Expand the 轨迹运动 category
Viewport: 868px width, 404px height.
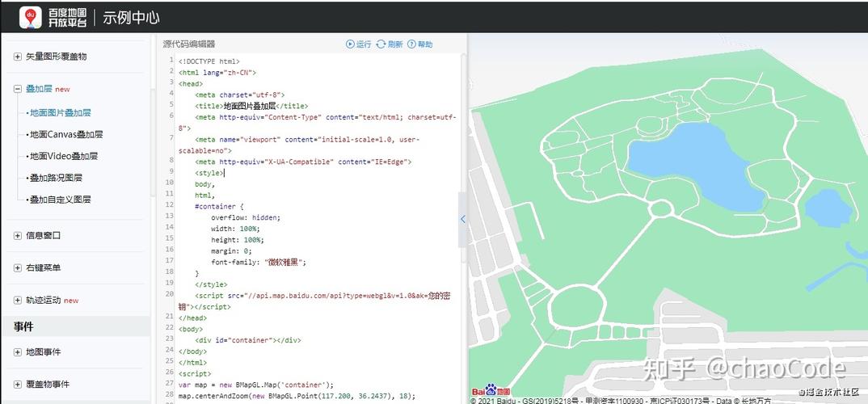(x=18, y=300)
